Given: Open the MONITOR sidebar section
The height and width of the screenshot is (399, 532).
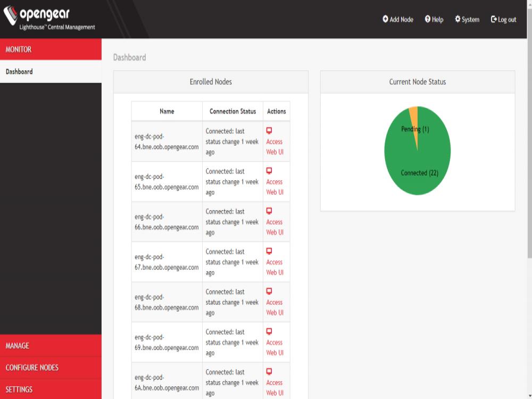Looking at the screenshot, I should coord(51,49).
